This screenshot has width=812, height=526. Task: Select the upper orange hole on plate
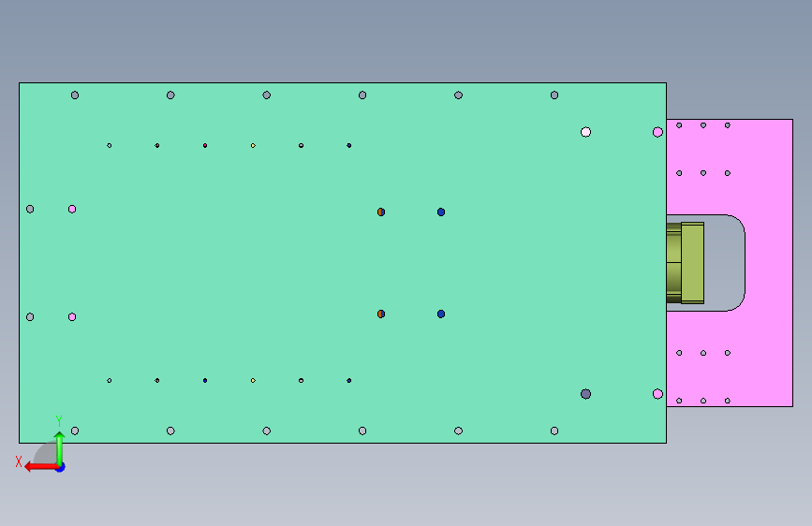click(x=381, y=212)
